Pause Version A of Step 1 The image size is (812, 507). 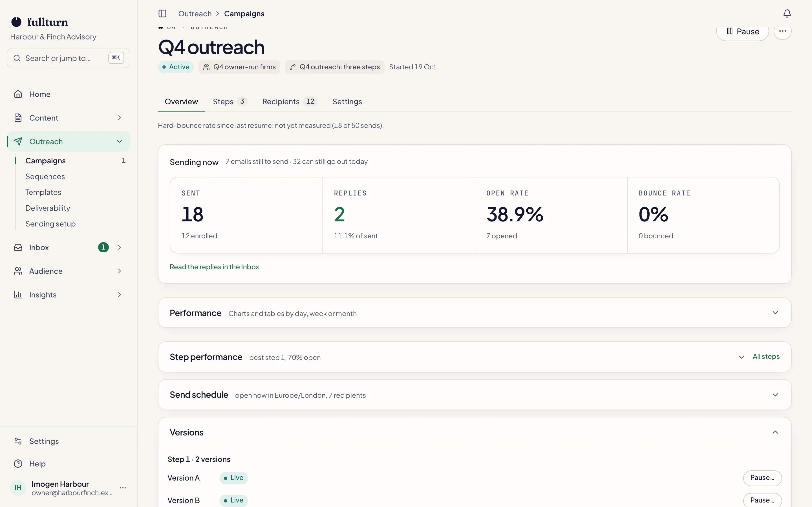coord(762,478)
